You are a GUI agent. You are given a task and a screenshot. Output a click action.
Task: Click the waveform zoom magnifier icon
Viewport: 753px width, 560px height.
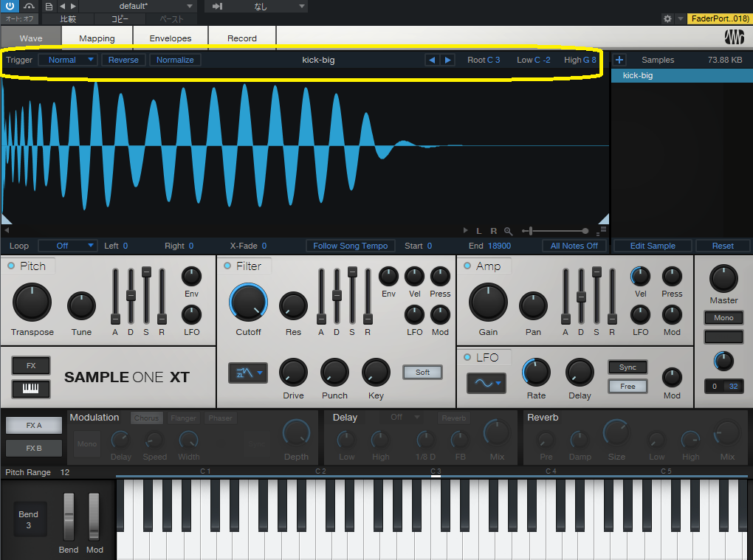coord(508,231)
